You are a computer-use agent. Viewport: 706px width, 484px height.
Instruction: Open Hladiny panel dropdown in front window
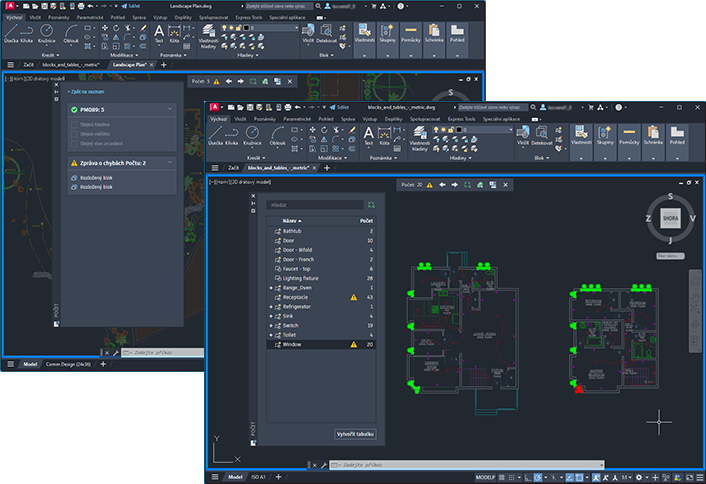pyautogui.click(x=460, y=158)
